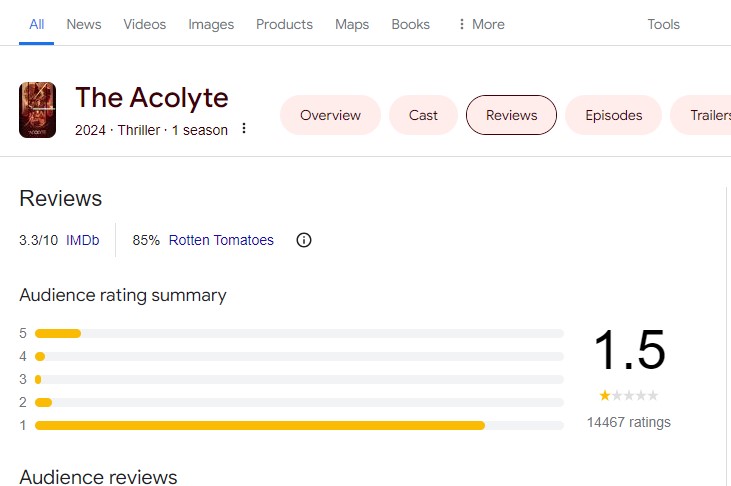The height and width of the screenshot is (486, 731).
Task: Click the Reviews chip
Action: tap(511, 115)
